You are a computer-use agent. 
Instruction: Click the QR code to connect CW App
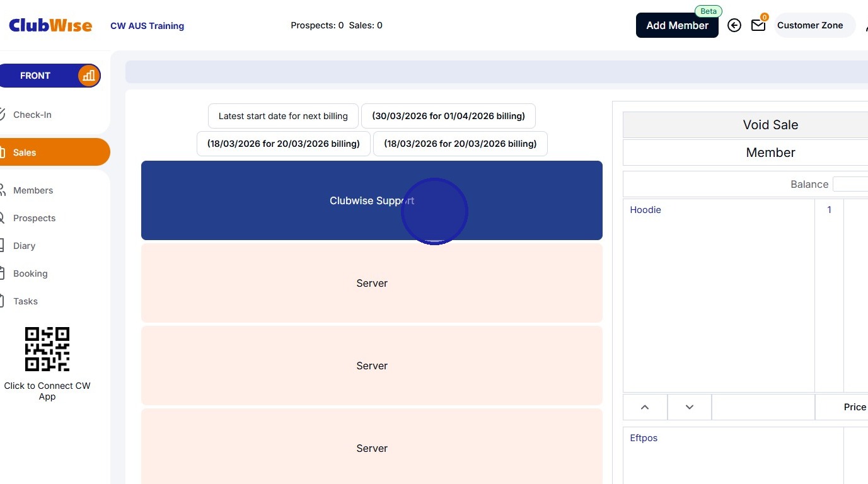pyautogui.click(x=47, y=349)
